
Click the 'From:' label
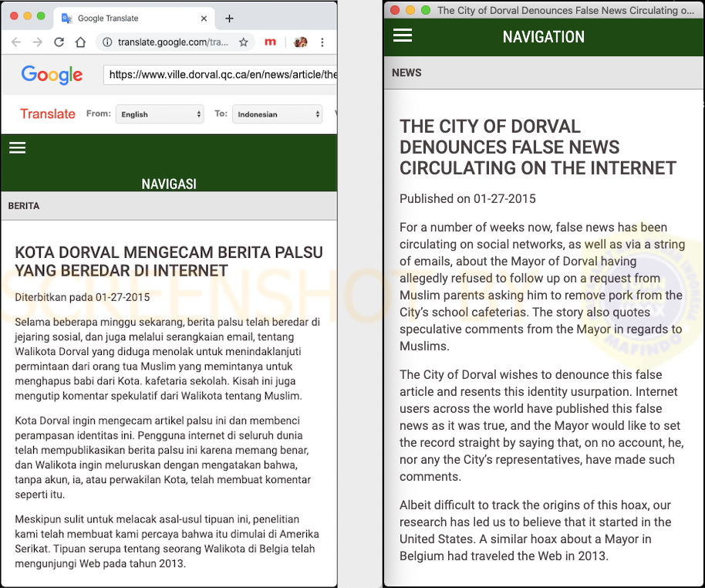99,114
